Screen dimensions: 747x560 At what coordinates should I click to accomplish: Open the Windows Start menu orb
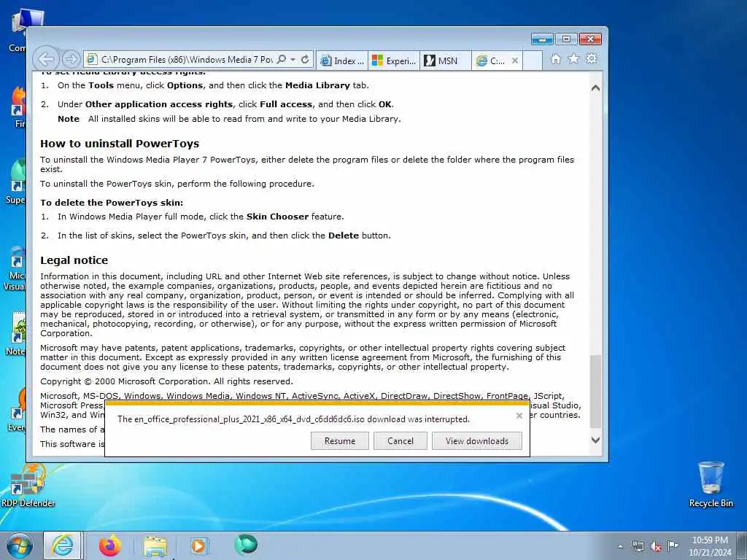(20, 545)
